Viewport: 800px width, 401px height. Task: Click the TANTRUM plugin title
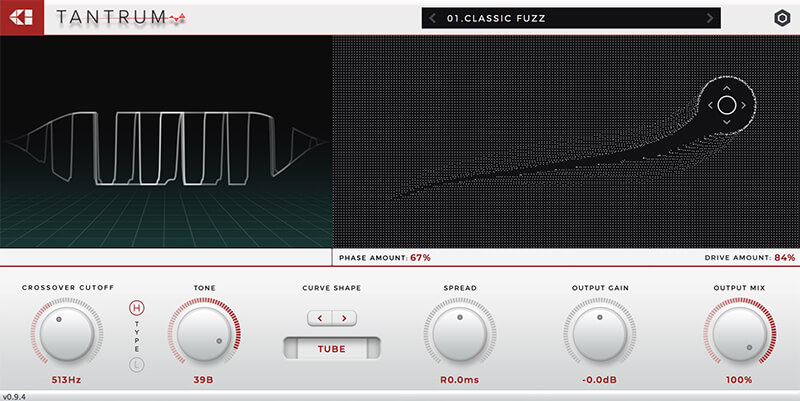pos(120,17)
